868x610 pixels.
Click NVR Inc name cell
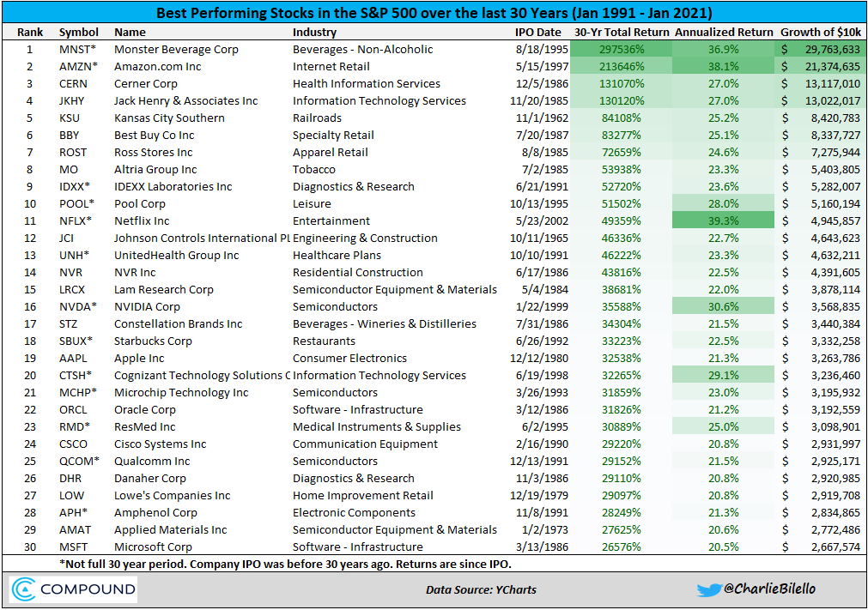click(x=135, y=272)
